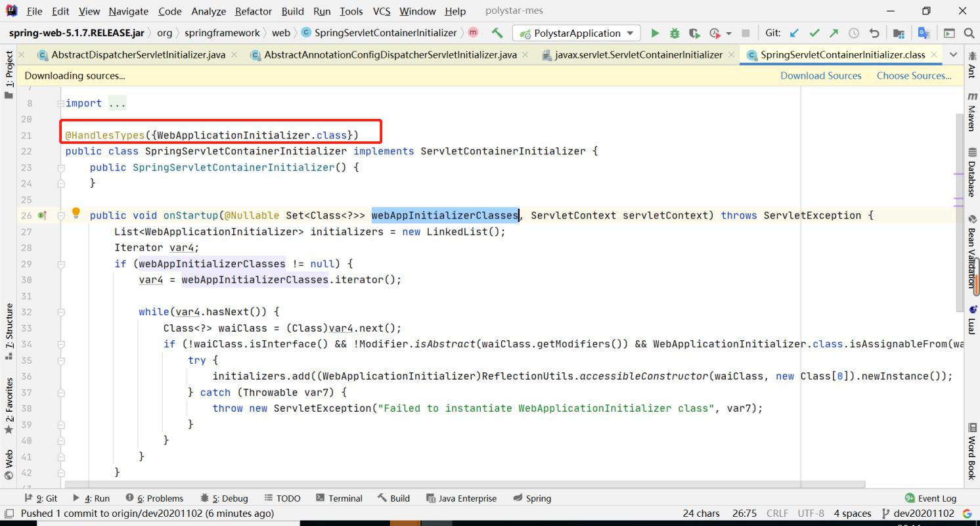Open the Navigate menu
The height and width of the screenshot is (526, 980).
(128, 11)
